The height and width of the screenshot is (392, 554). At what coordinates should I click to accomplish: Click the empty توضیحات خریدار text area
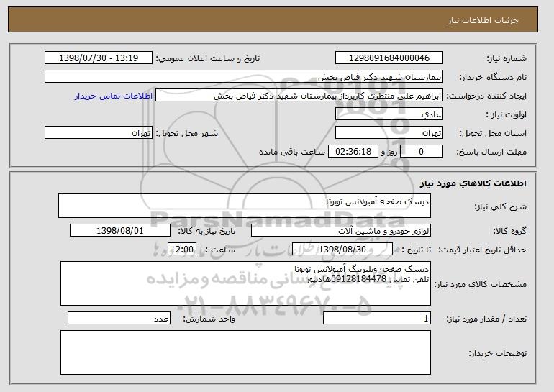tap(245, 352)
